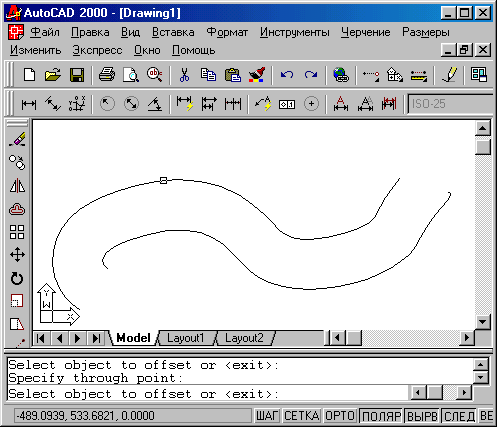The image size is (497, 427).
Task: Toggle ОРТО mode in status bar
Action: (340, 416)
